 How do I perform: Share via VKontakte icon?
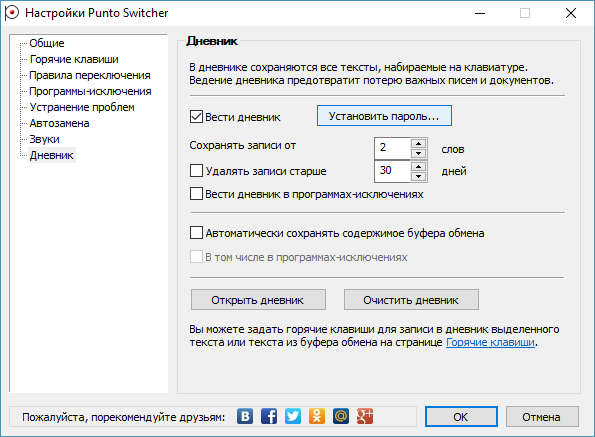coord(245,416)
